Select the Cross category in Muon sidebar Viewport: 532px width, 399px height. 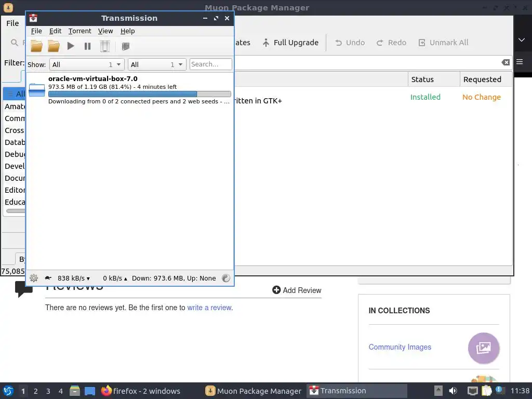14,130
